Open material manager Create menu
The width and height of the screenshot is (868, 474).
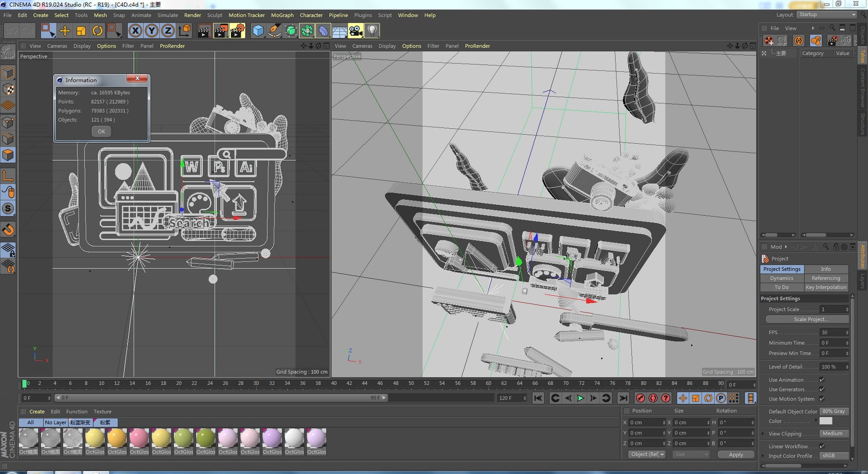tap(37, 412)
